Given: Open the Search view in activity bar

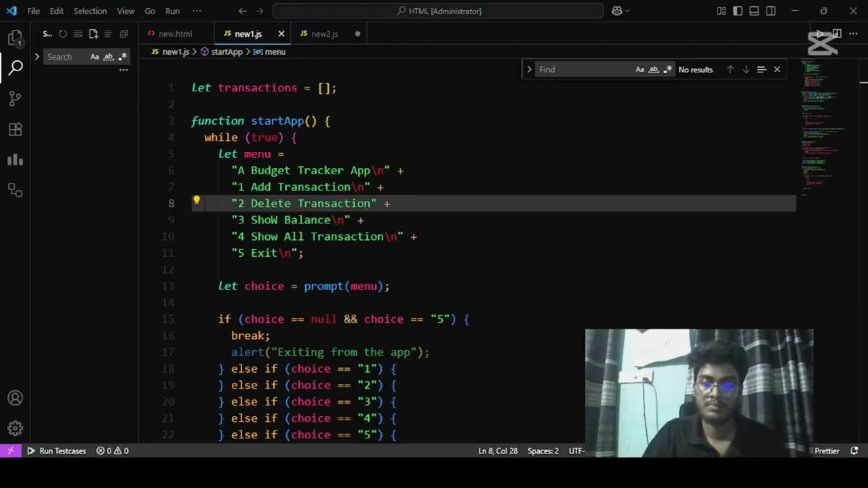Looking at the screenshot, I should pos(15,67).
